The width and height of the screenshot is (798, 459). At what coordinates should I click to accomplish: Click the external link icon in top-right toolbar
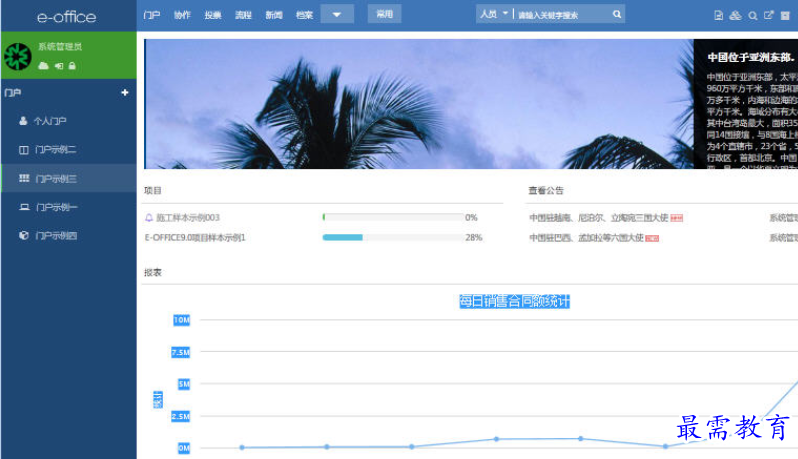tap(768, 15)
